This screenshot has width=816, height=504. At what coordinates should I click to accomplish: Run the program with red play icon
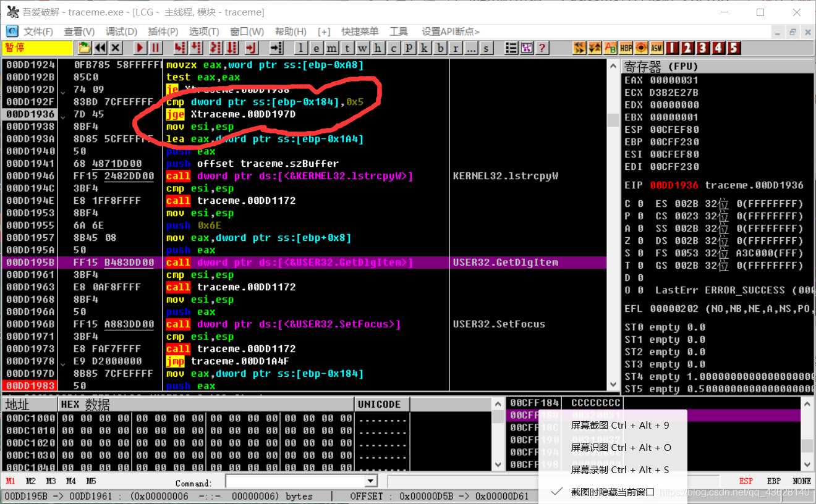tap(140, 48)
